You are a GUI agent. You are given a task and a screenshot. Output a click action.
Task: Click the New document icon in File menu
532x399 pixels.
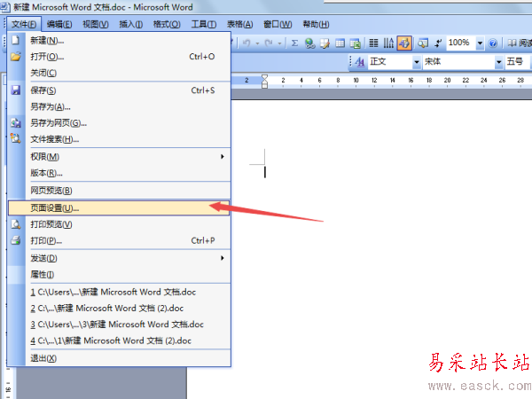pos(16,41)
